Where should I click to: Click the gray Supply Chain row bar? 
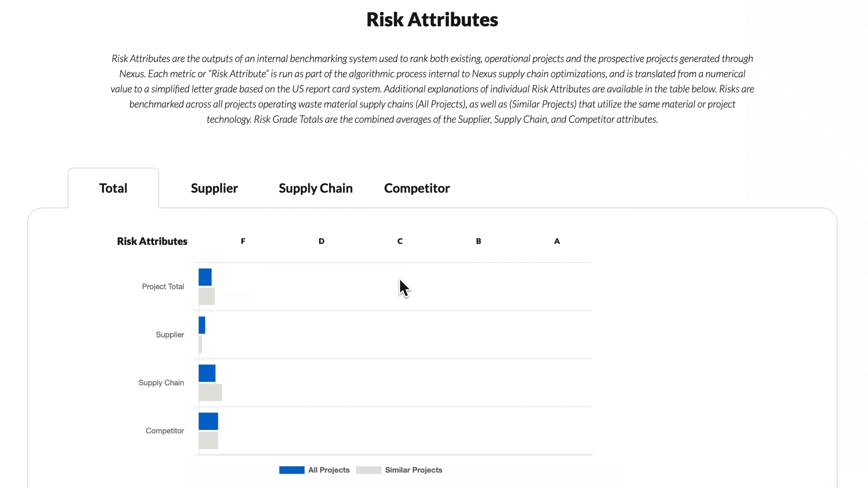(x=210, y=392)
